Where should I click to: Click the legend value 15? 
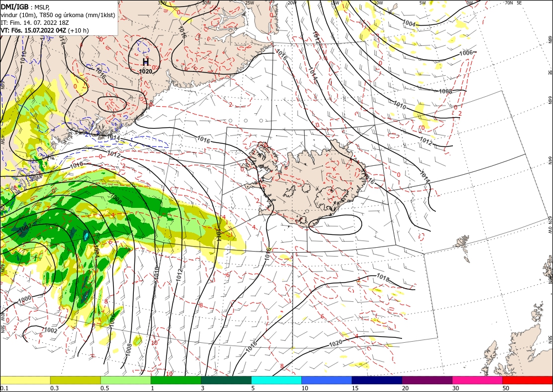coord(355,388)
